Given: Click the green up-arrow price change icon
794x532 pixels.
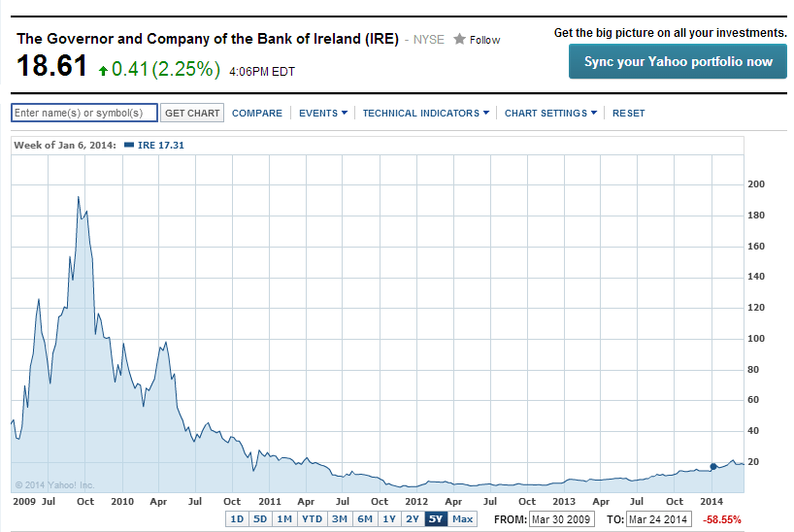Looking at the screenshot, I should pos(103,71).
